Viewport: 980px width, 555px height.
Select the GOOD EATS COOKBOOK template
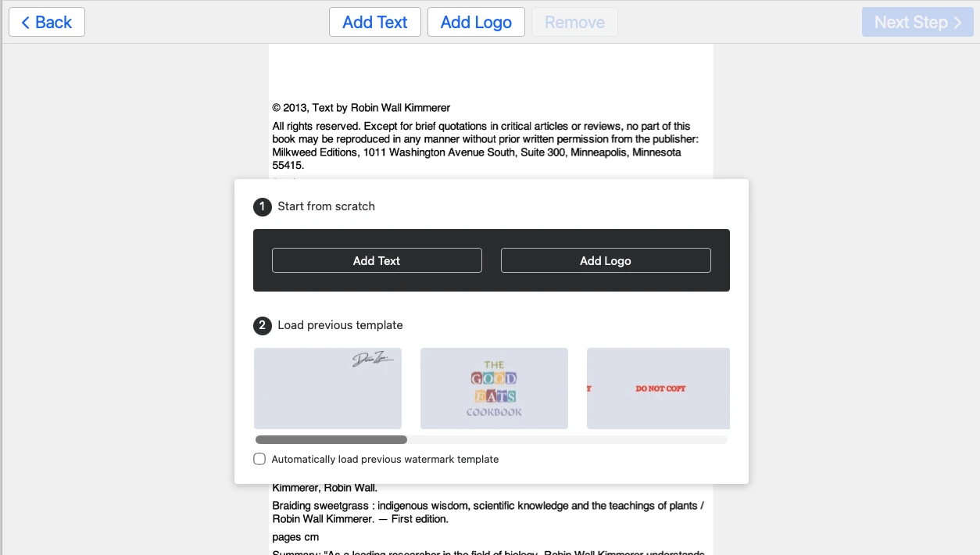[x=494, y=388]
